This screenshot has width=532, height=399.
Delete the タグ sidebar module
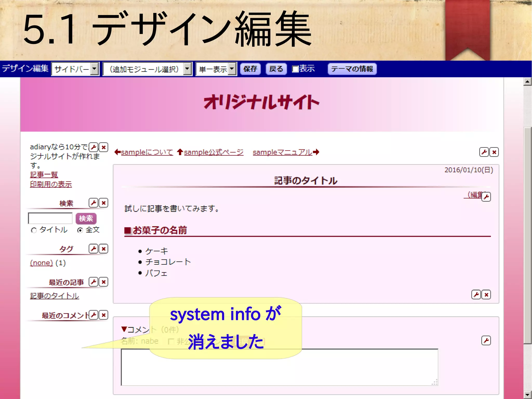104,249
